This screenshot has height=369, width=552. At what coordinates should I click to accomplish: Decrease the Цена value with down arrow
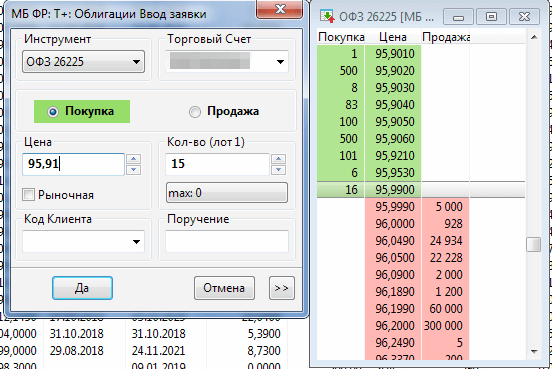(133, 170)
